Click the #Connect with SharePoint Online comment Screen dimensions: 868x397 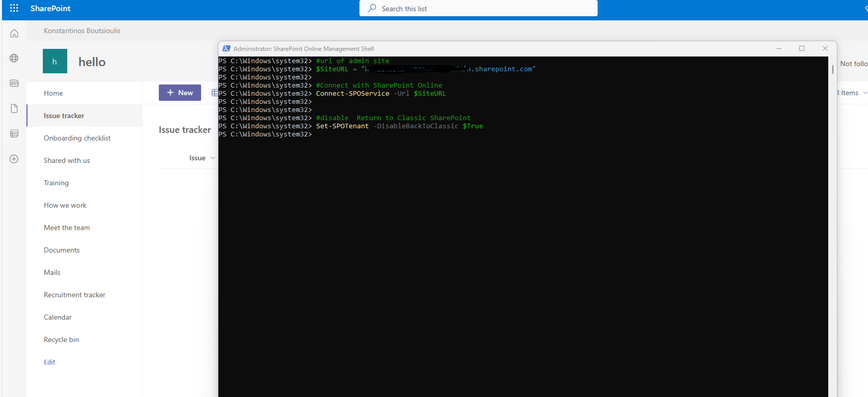point(379,85)
